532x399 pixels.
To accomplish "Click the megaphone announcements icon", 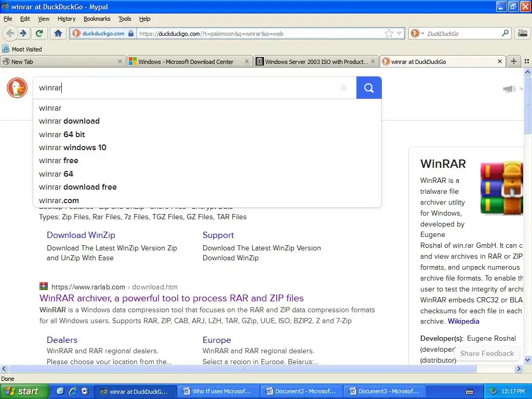I will [509, 89].
